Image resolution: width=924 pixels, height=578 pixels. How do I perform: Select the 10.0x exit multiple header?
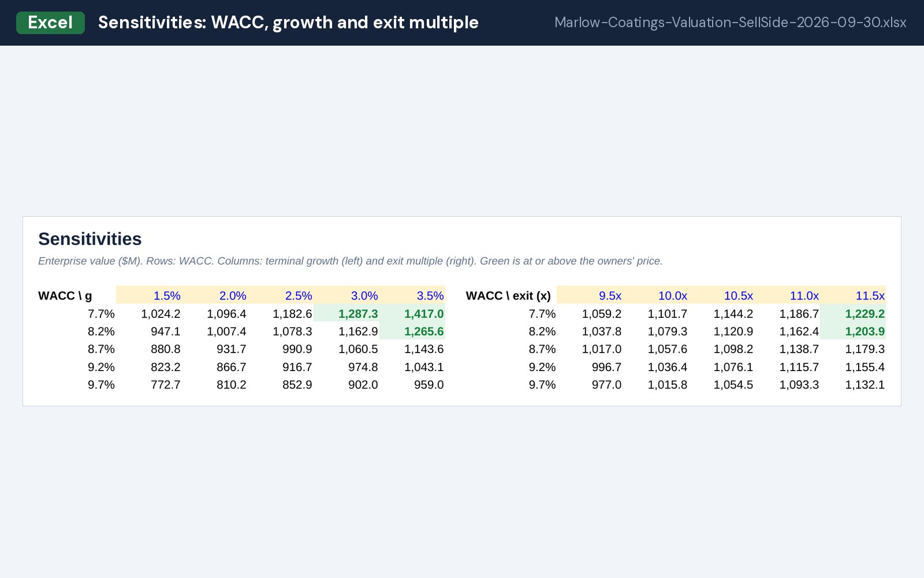pos(673,296)
